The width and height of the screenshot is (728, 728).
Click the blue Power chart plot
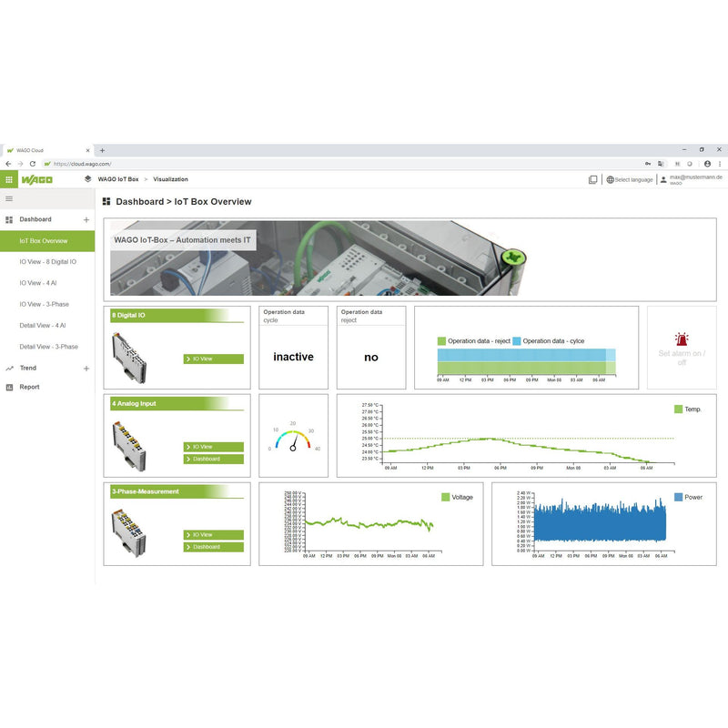(x=601, y=521)
